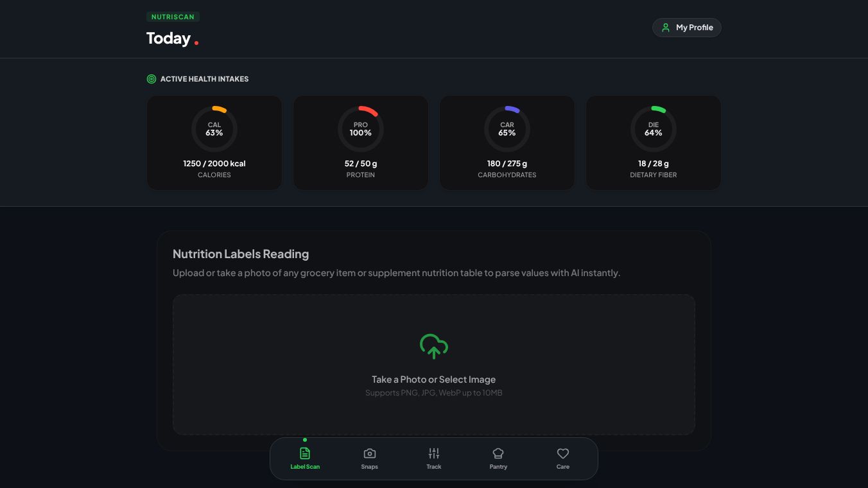
Task: Open the Protein 52 / 50 g card
Action: tap(361, 143)
